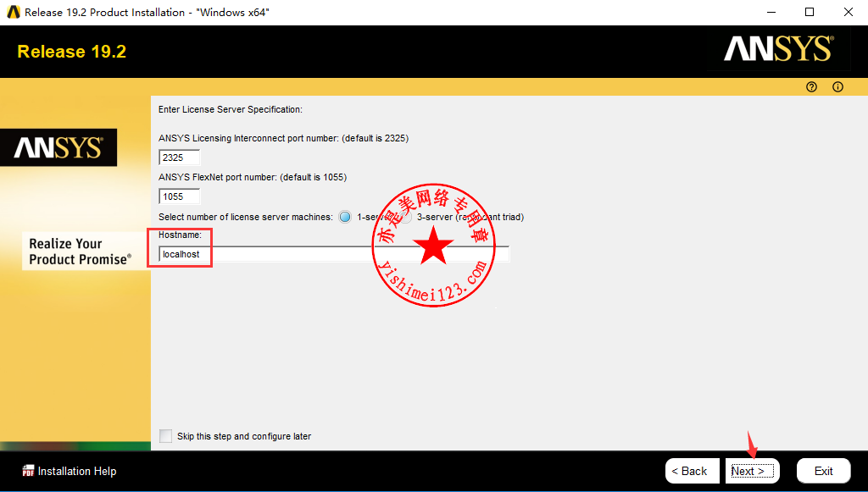Image resolution: width=868 pixels, height=492 pixels.
Task: Click the PDF icon beside Installation Help
Action: [28, 471]
